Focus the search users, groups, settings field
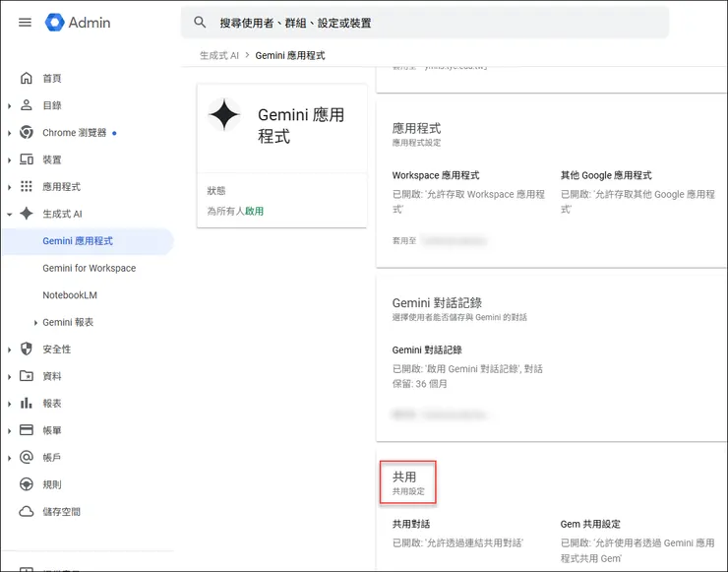Image resolution: width=728 pixels, height=572 pixels. (x=425, y=23)
